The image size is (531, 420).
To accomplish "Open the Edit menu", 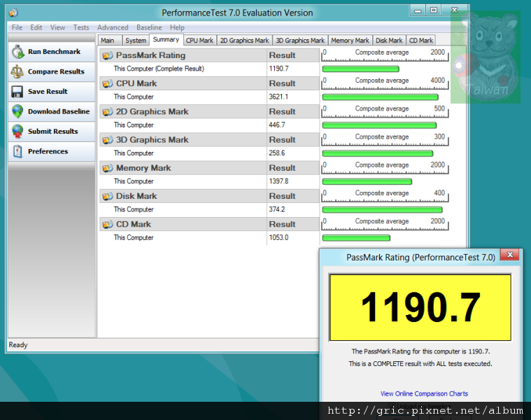I will point(36,27).
